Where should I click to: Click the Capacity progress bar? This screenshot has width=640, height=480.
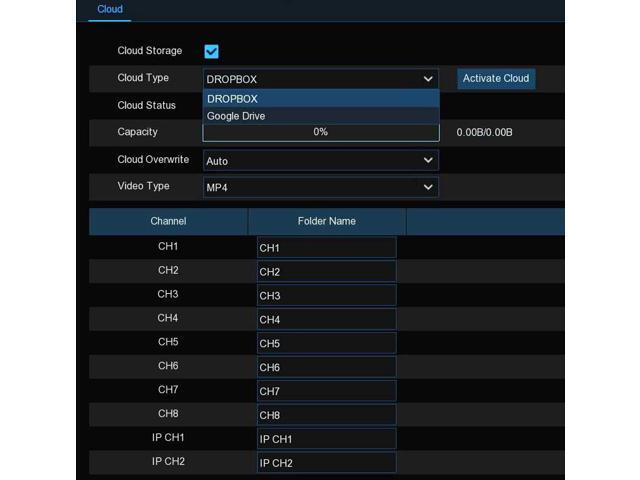(320, 132)
